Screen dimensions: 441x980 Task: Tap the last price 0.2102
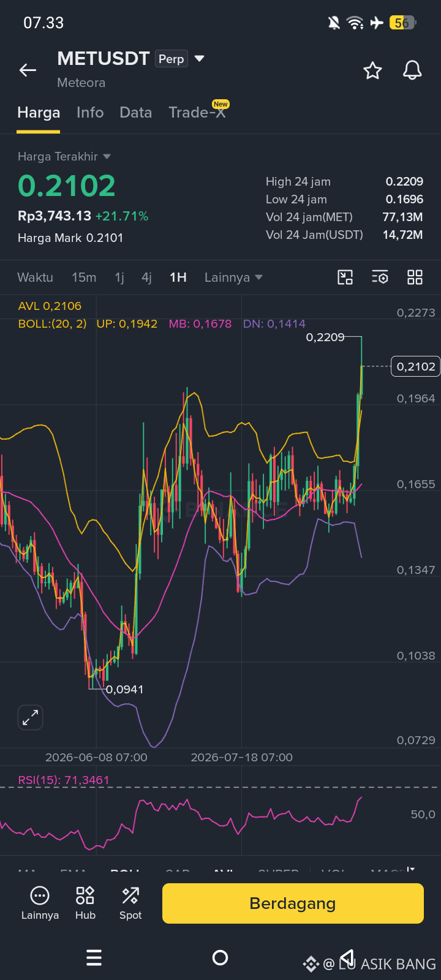point(67,186)
